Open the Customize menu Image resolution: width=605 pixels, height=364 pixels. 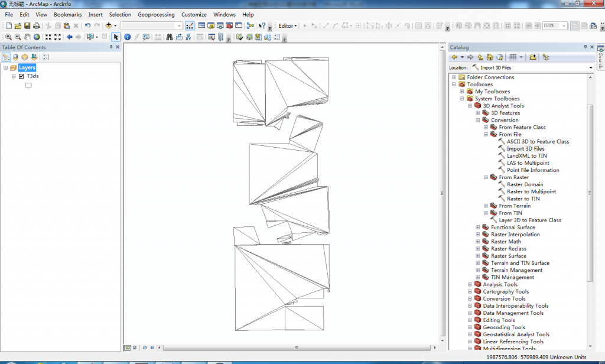pyautogui.click(x=194, y=15)
